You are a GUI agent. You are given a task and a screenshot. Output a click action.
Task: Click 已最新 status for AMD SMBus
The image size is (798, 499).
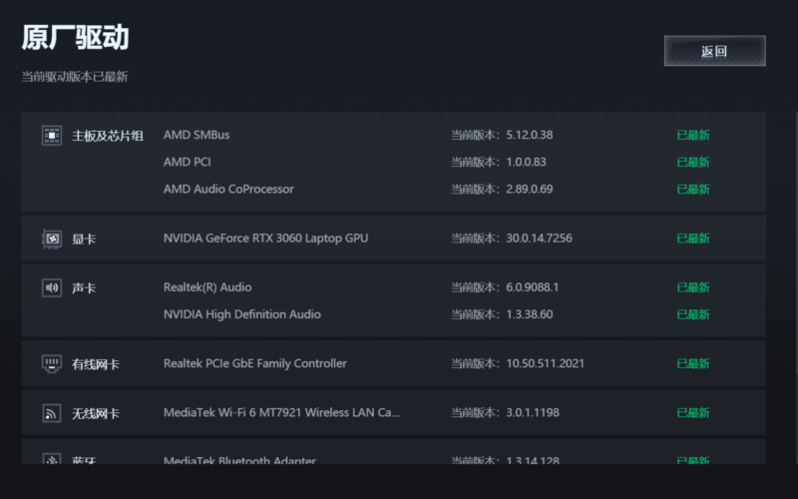692,135
